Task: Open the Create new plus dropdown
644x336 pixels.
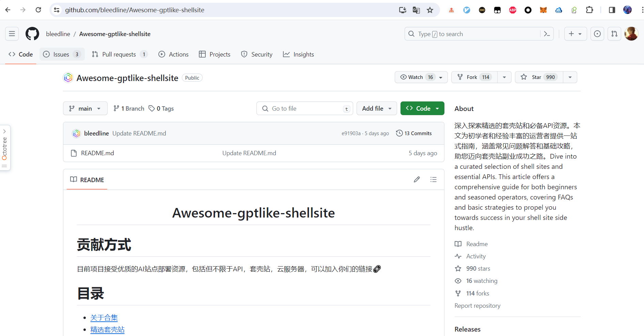Action: pos(575,34)
